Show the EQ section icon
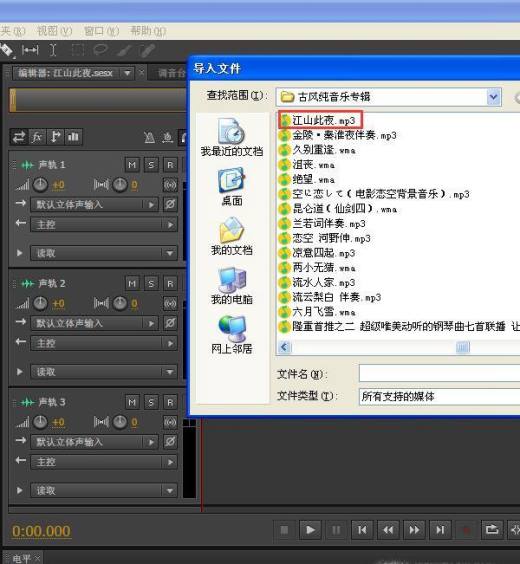 click(73, 137)
